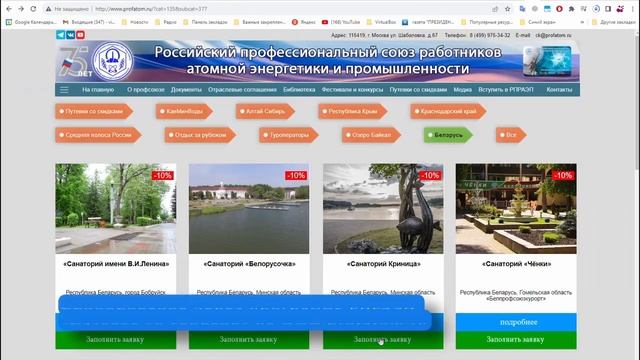Viewport: 640px width, 360px height.
Task: Click the ck@profatom.ru email link
Action: pyautogui.click(x=553, y=36)
